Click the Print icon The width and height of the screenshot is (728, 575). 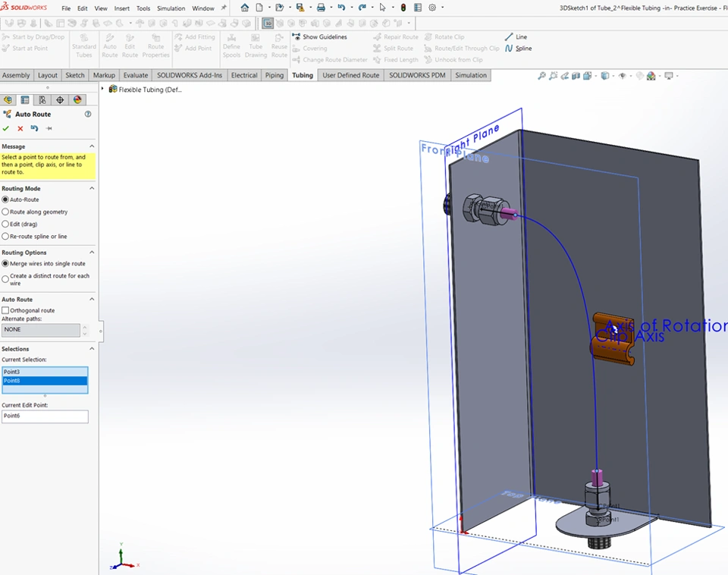pyautogui.click(x=321, y=8)
